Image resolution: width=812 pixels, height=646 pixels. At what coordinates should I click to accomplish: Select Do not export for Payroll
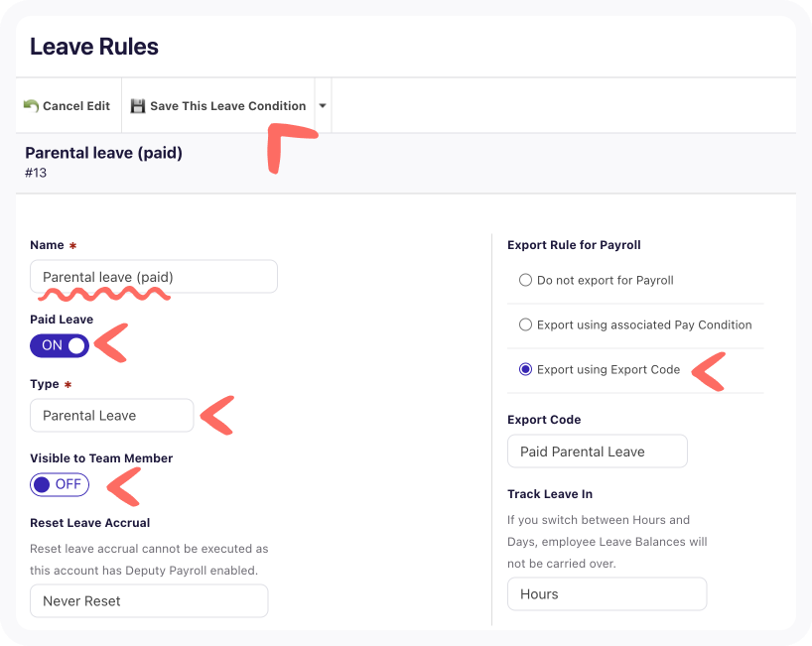pyautogui.click(x=526, y=280)
